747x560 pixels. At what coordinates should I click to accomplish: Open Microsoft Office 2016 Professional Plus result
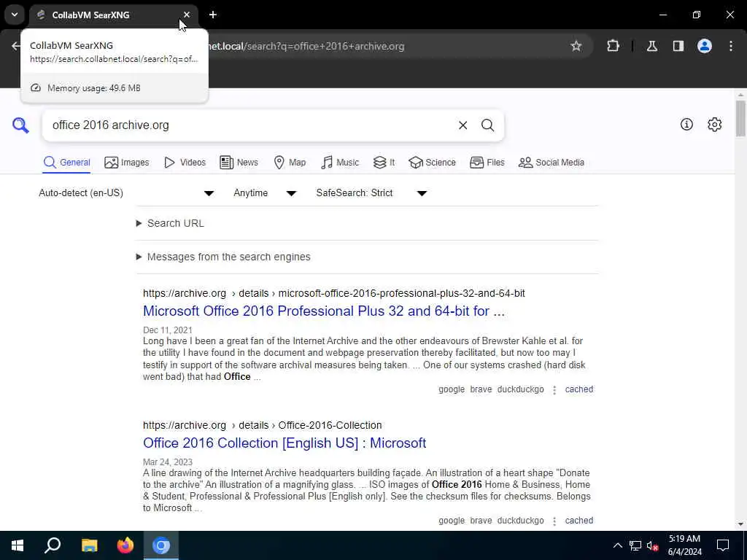pos(323,311)
